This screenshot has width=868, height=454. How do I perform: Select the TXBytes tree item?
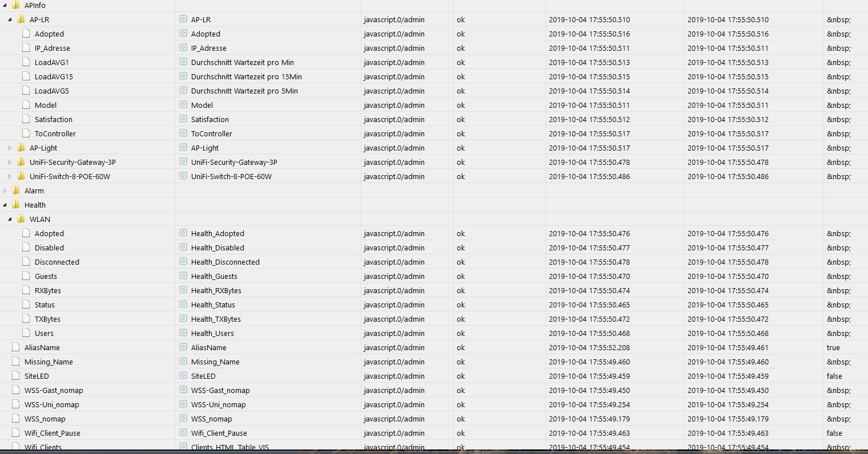click(x=47, y=319)
